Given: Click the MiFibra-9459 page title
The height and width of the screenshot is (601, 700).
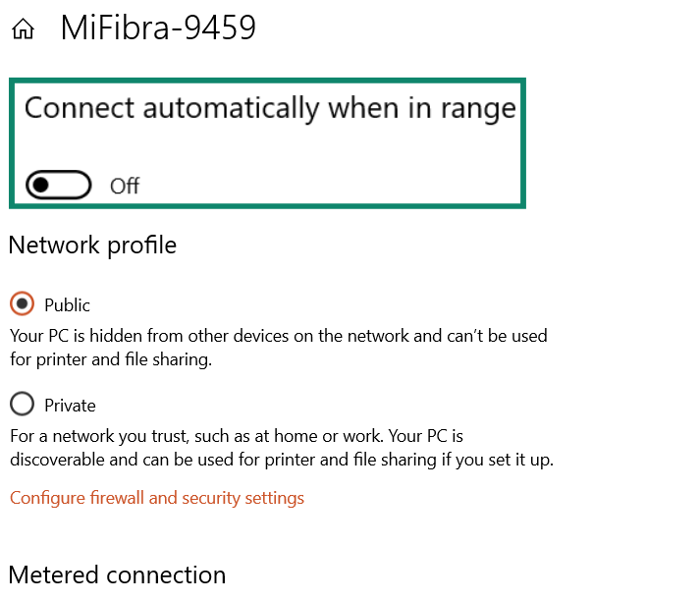Looking at the screenshot, I should coord(158,28).
